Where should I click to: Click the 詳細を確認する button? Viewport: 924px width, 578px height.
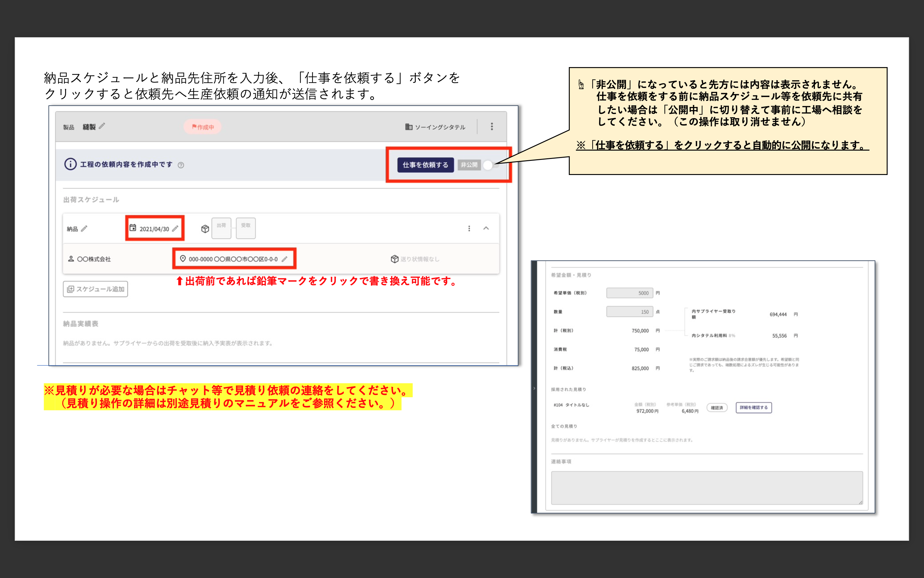[x=754, y=408]
